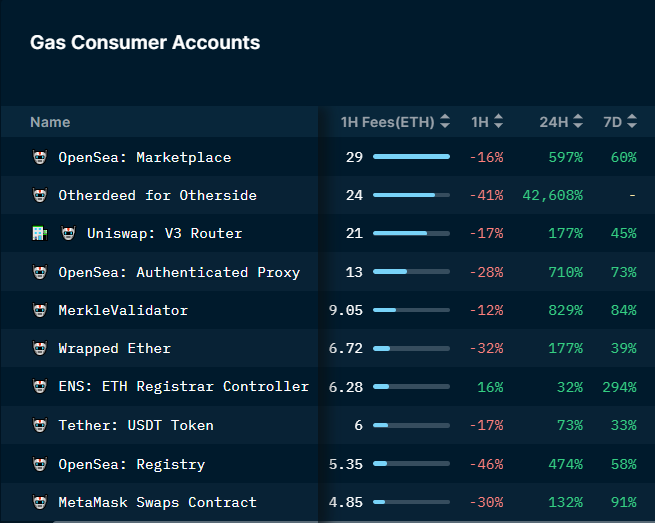Click the avatar icon next to MetaMask Swaps Contract
Image resolution: width=655 pixels, height=523 pixels.
click(40, 502)
